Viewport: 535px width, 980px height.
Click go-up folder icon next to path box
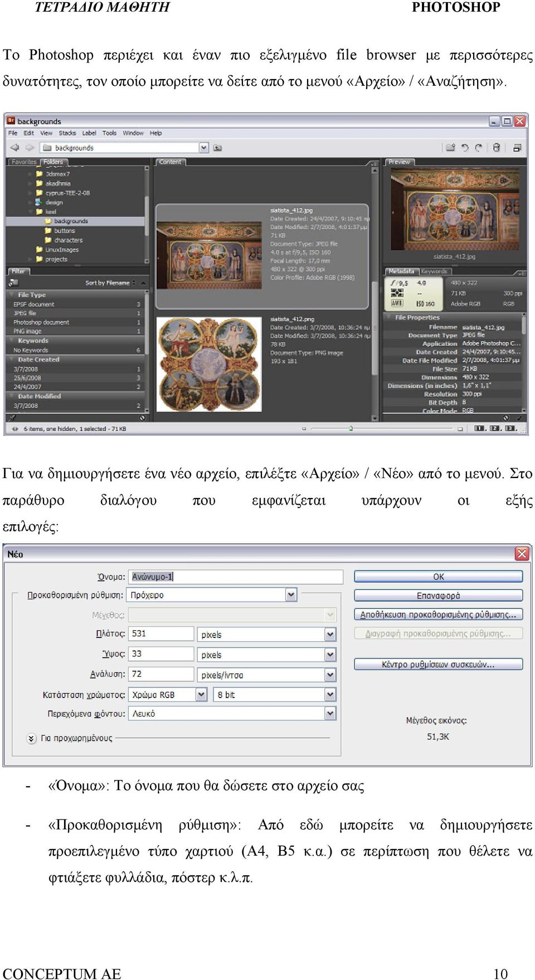click(x=217, y=148)
